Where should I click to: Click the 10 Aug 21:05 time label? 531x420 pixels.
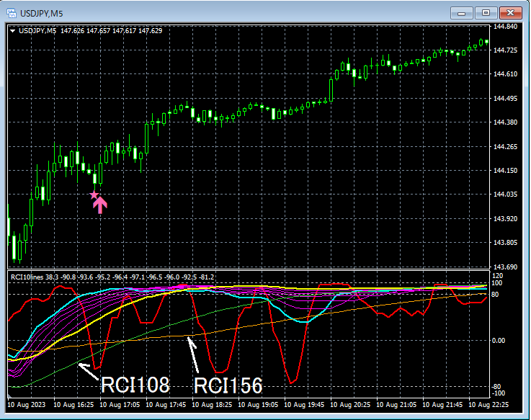[x=396, y=404]
